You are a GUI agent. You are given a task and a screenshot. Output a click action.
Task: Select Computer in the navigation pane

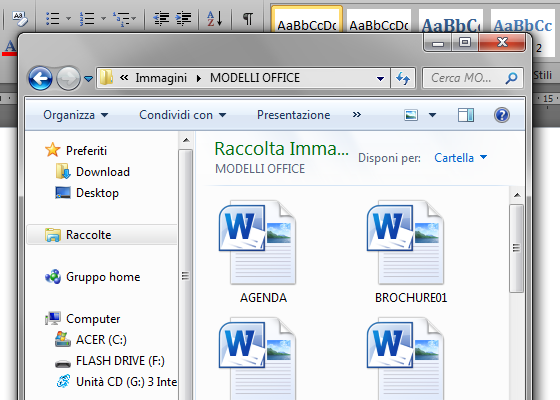pyautogui.click(x=93, y=319)
